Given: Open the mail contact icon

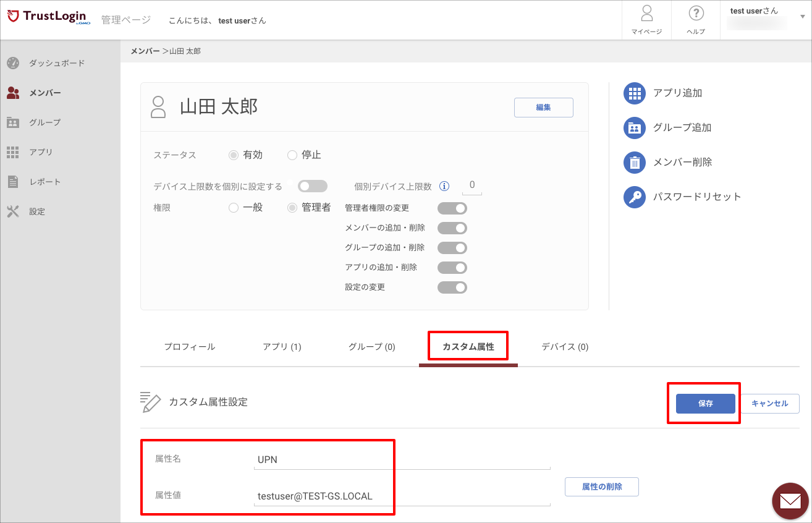Looking at the screenshot, I should coord(790,500).
